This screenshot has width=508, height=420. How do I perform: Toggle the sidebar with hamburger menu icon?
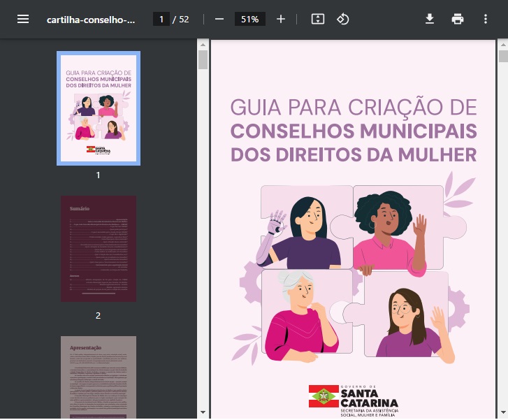(x=23, y=19)
